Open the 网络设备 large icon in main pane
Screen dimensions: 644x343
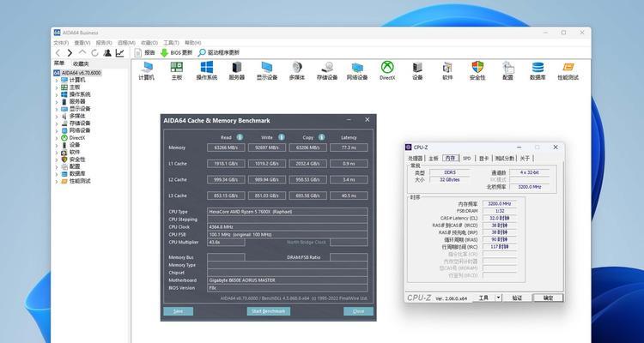coord(357,70)
